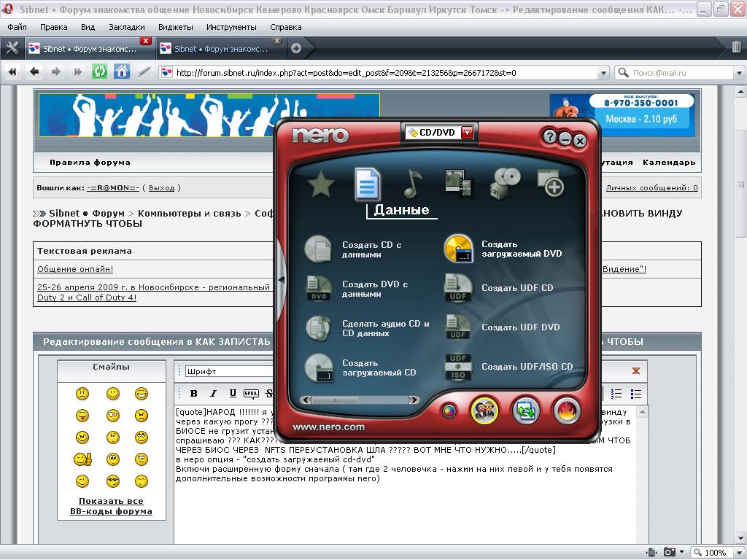This screenshot has height=560, width=747.
Task: Click 'Показать все' smileys link
Action: click(x=111, y=501)
